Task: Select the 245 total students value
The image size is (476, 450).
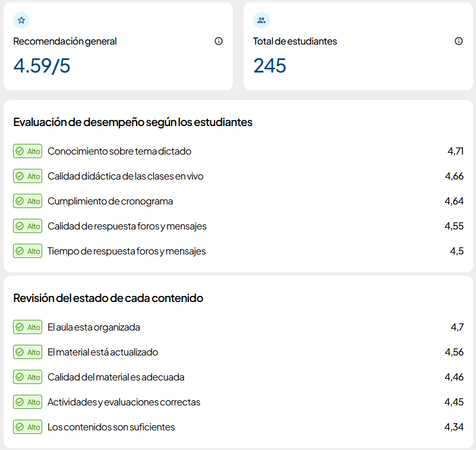Action: pyautogui.click(x=270, y=65)
